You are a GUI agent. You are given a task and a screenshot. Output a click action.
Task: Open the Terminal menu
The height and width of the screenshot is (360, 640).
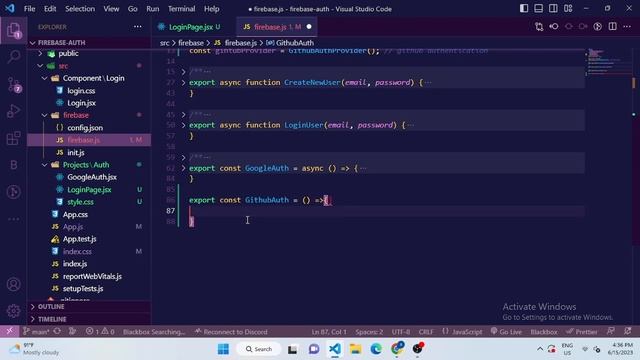pyautogui.click(x=181, y=9)
